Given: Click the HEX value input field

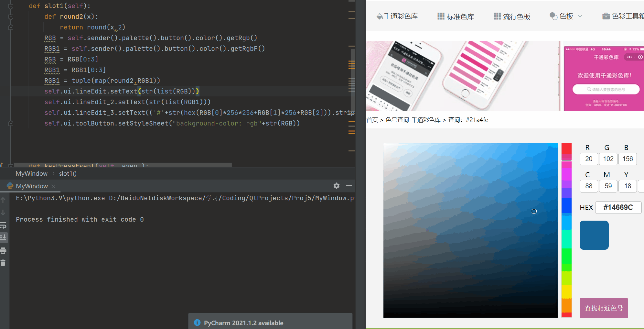Looking at the screenshot, I should pyautogui.click(x=618, y=207).
